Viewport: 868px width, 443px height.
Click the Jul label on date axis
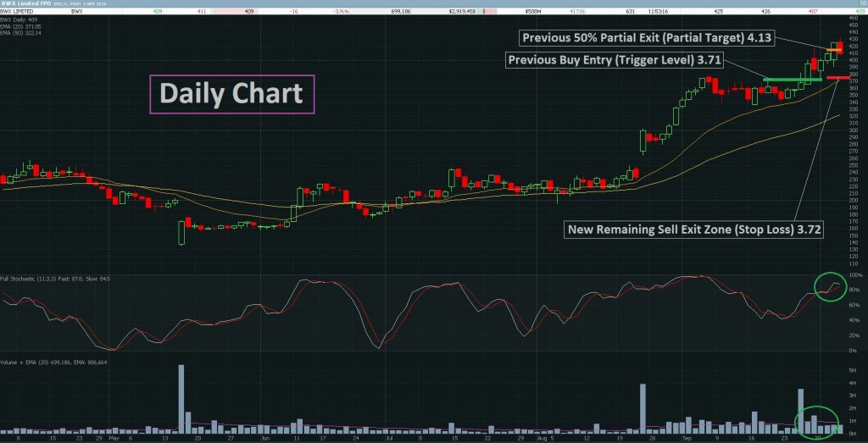pos(387,437)
